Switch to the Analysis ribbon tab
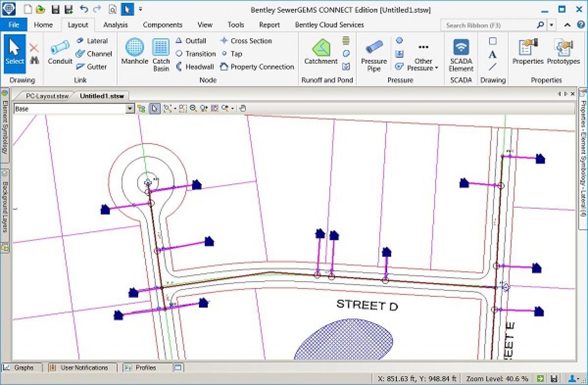This screenshot has width=588, height=385. pos(115,25)
